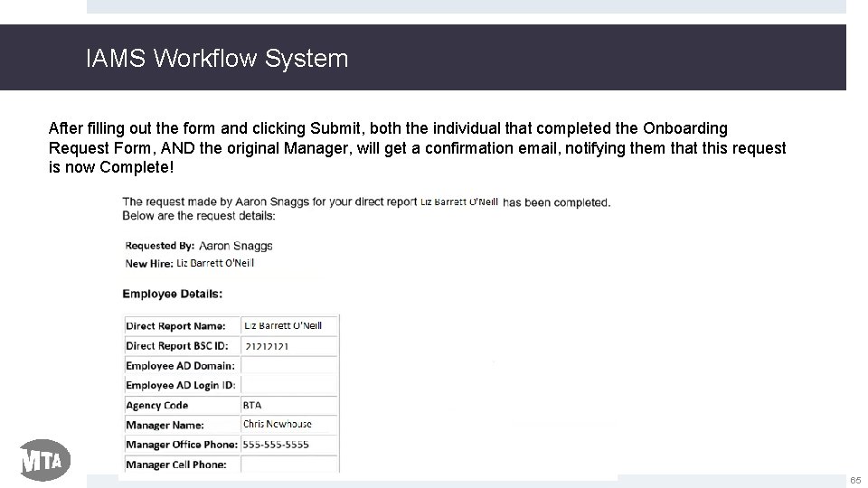Click the 'Manager Office Phone:' label
868x488 pixels.
point(182,445)
